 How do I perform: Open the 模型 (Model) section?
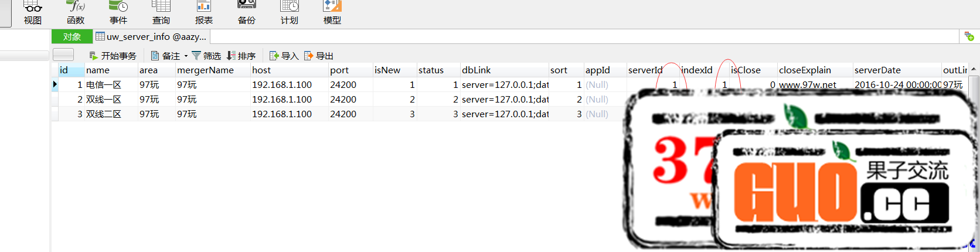(332, 13)
